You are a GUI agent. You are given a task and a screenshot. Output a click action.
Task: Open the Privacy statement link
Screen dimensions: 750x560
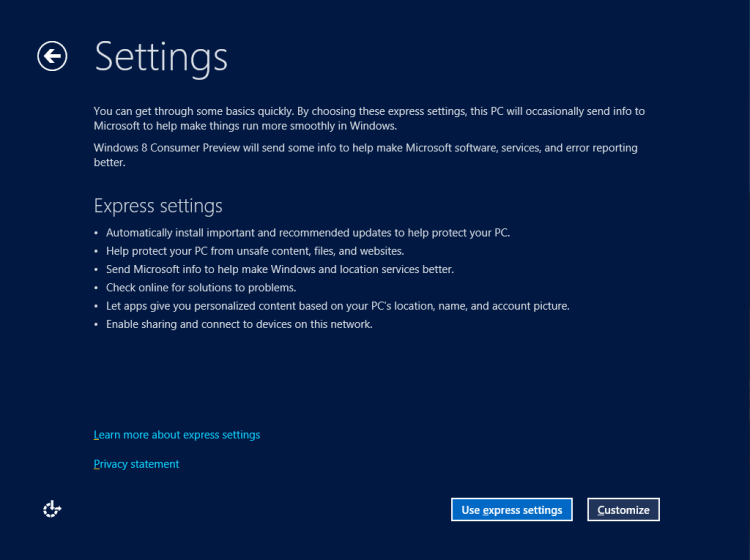136,464
